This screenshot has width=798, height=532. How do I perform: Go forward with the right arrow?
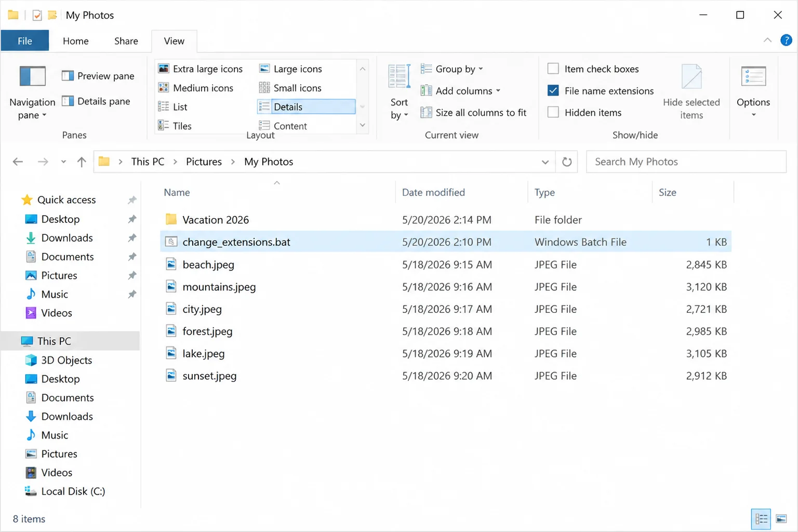coord(43,162)
